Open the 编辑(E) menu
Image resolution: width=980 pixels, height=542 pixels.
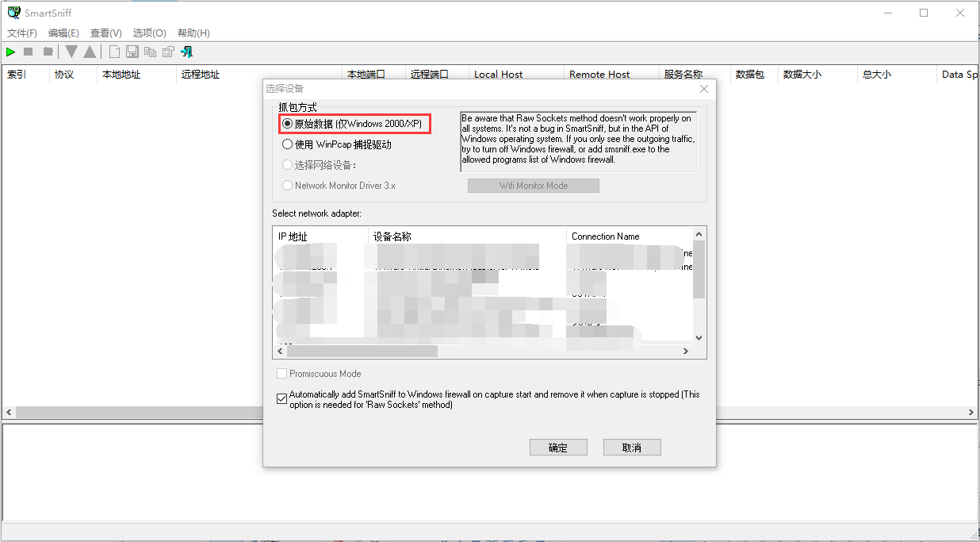click(63, 33)
